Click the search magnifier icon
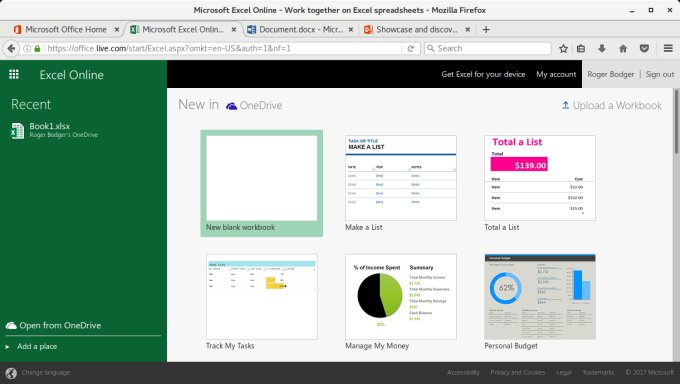 pos(430,48)
